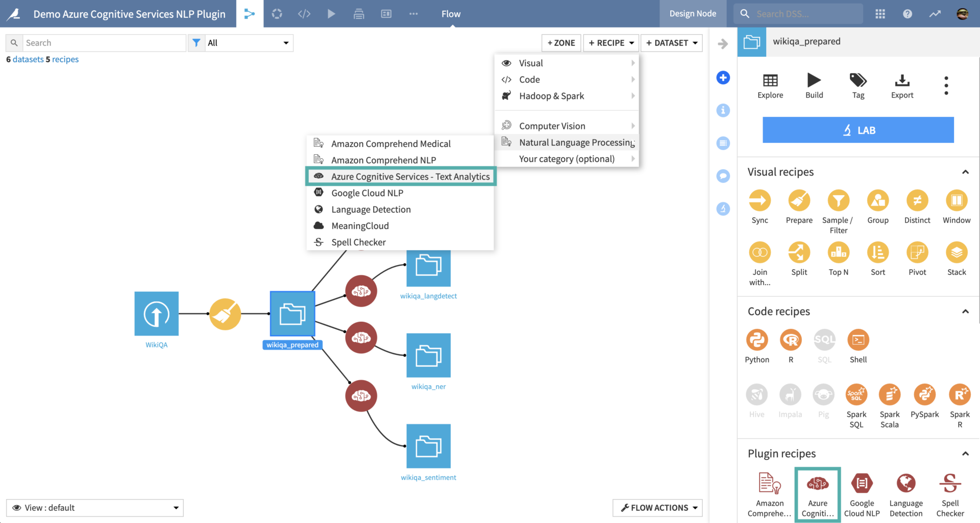980x523 pixels.
Task: Open the View: default dropdown
Action: [95, 507]
